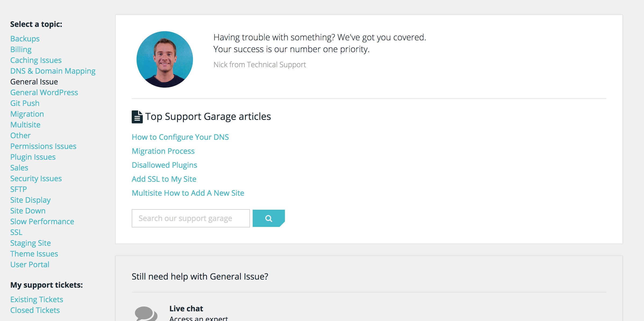Viewport: 644px width, 321px height.
Task: Select the Security Issues topic
Action: pyautogui.click(x=36, y=179)
